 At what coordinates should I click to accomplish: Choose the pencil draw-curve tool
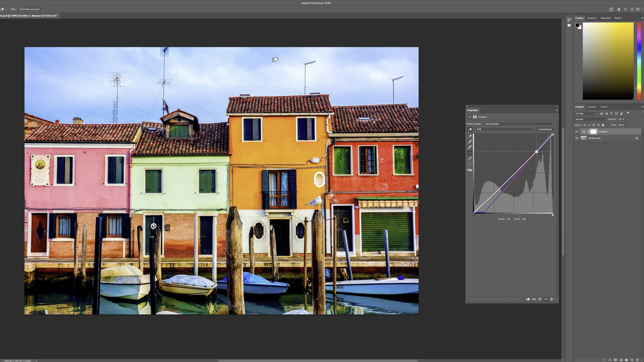[x=470, y=159]
